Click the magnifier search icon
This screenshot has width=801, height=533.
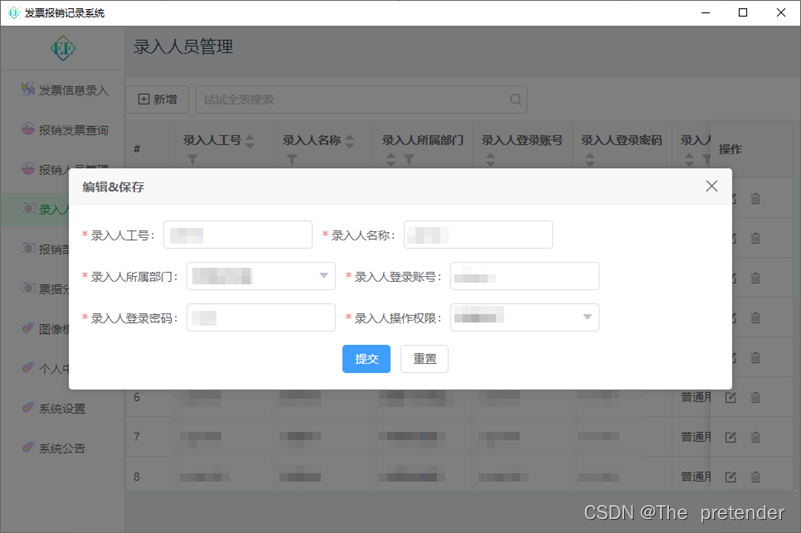click(x=515, y=99)
